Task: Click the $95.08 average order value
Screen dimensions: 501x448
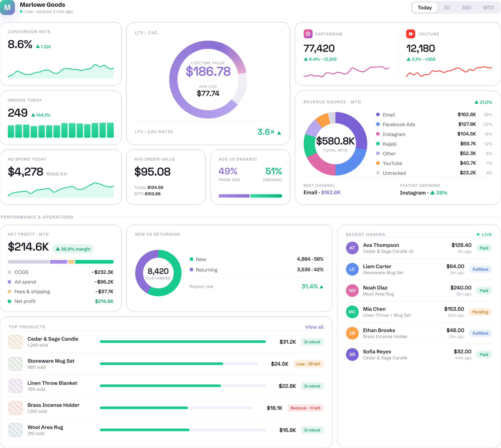Action: 152,172
